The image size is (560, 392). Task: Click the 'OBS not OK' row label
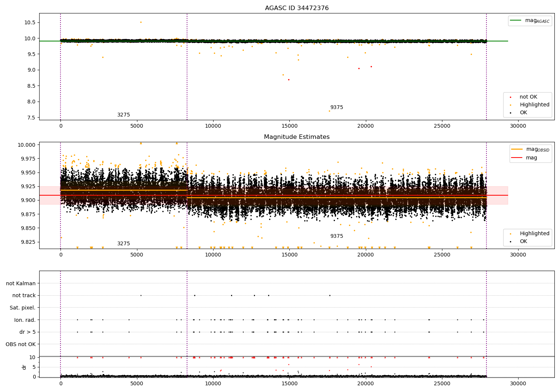tap(21, 344)
